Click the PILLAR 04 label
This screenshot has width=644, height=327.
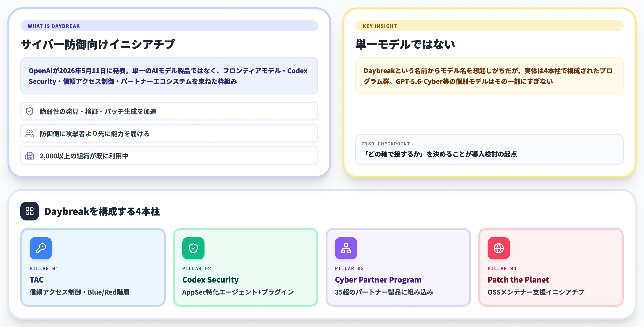[502, 268]
